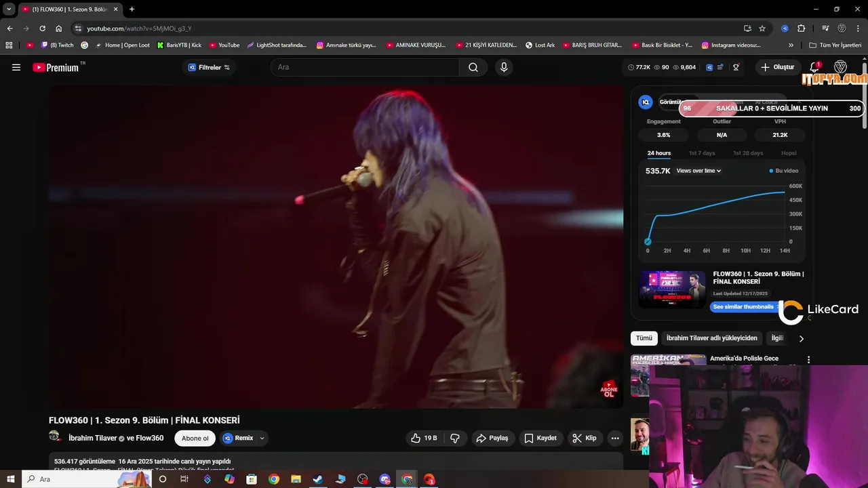Image resolution: width=868 pixels, height=488 pixels.
Task: Select the İlgili filter chip
Action: (x=777, y=338)
